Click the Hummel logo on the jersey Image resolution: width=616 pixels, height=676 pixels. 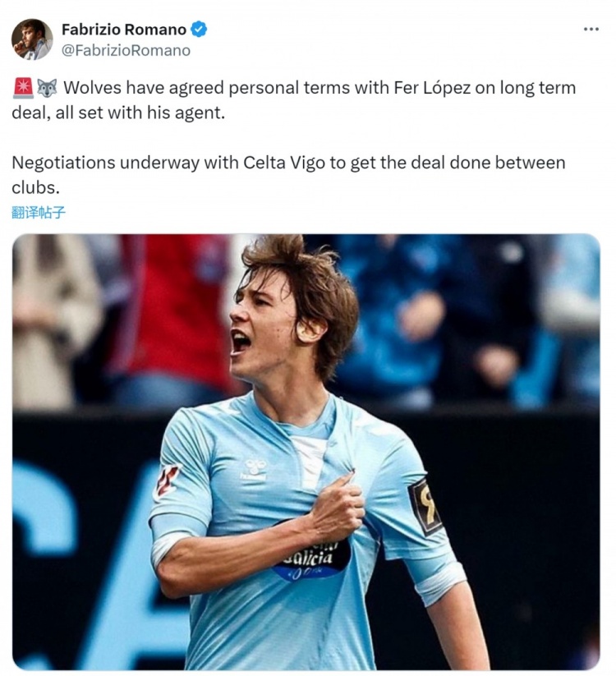[255, 469]
